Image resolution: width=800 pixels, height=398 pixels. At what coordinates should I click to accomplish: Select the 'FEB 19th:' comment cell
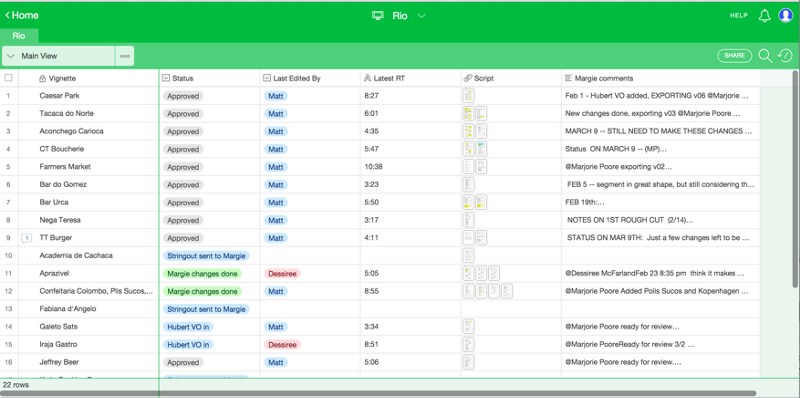pos(661,202)
